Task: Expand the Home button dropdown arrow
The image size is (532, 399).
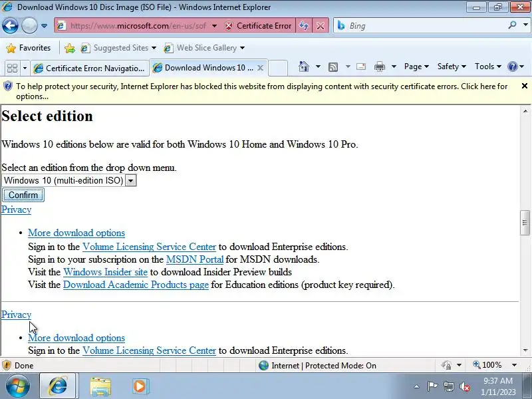Action: pos(318,66)
